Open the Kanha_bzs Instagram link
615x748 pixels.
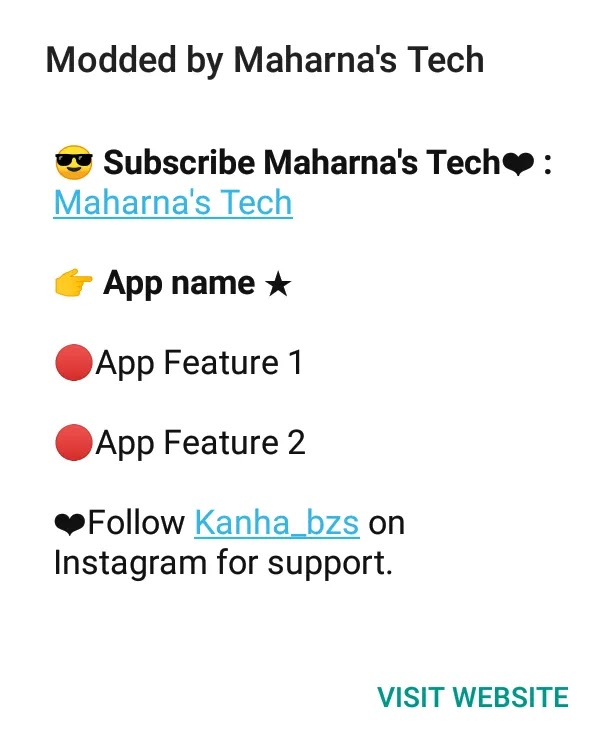tap(277, 523)
